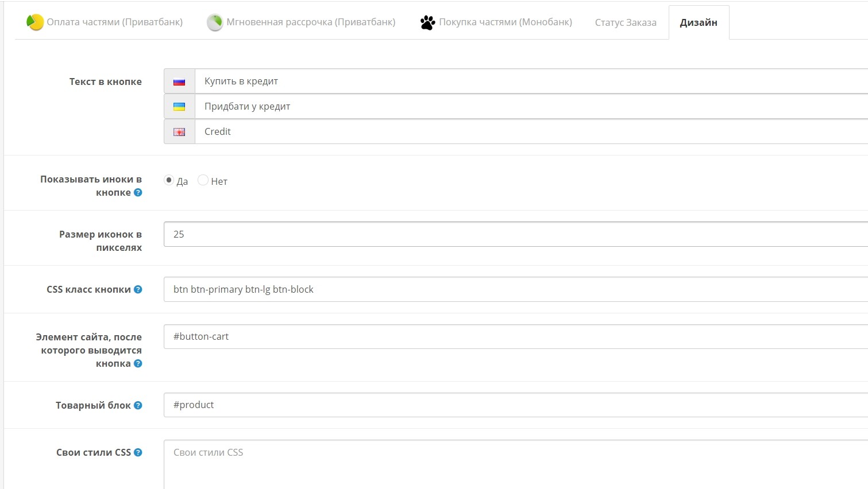Click the #button-cart input field
The image size is (868, 489).
click(x=516, y=336)
